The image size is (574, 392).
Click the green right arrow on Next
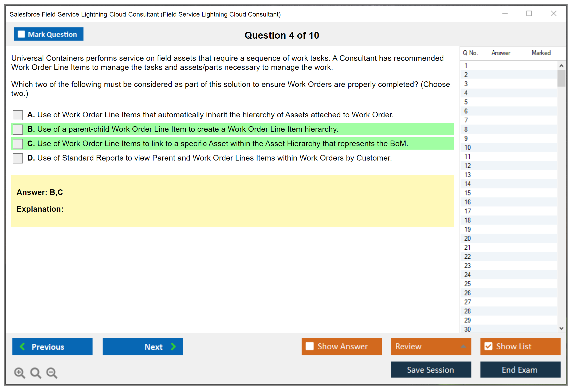pyautogui.click(x=173, y=346)
